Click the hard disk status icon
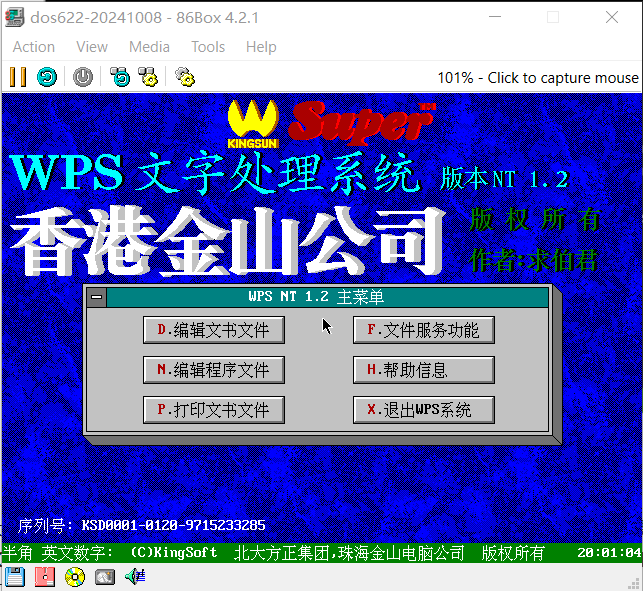Image resolution: width=643 pixels, height=591 pixels. pos(105,577)
